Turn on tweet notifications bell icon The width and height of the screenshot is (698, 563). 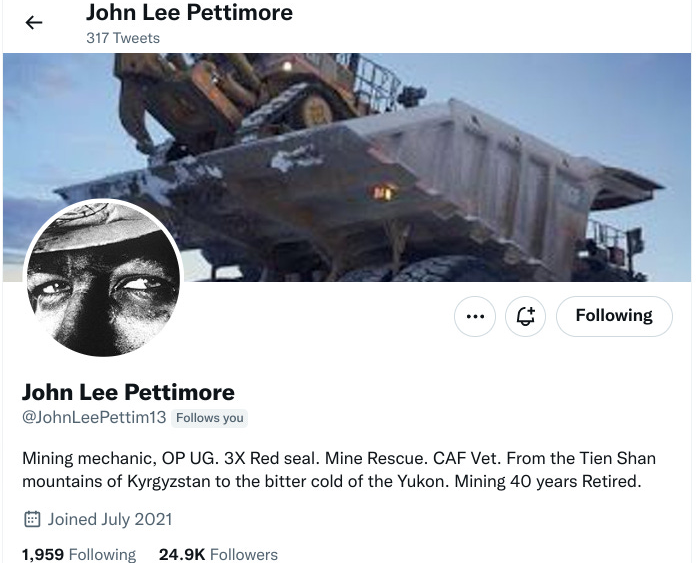pos(525,316)
